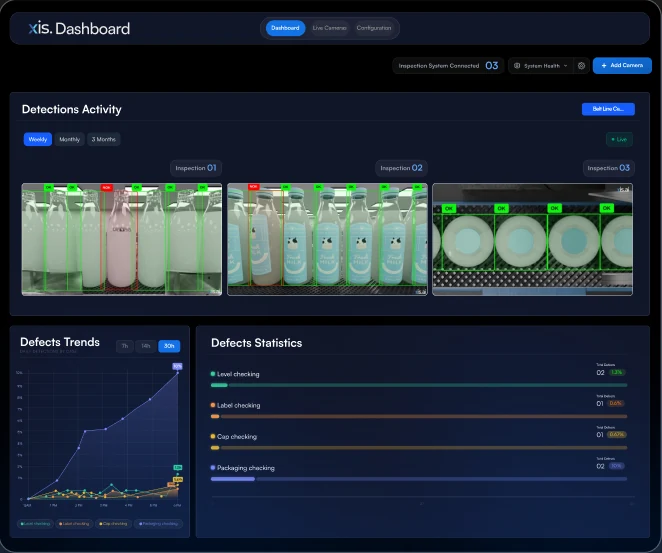662x553 pixels.
Task: Click the Inspection 03 label
Action: click(x=608, y=168)
